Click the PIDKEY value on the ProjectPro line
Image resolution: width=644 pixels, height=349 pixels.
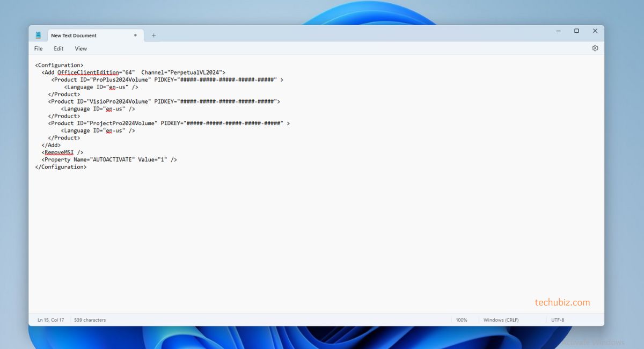tap(234, 123)
